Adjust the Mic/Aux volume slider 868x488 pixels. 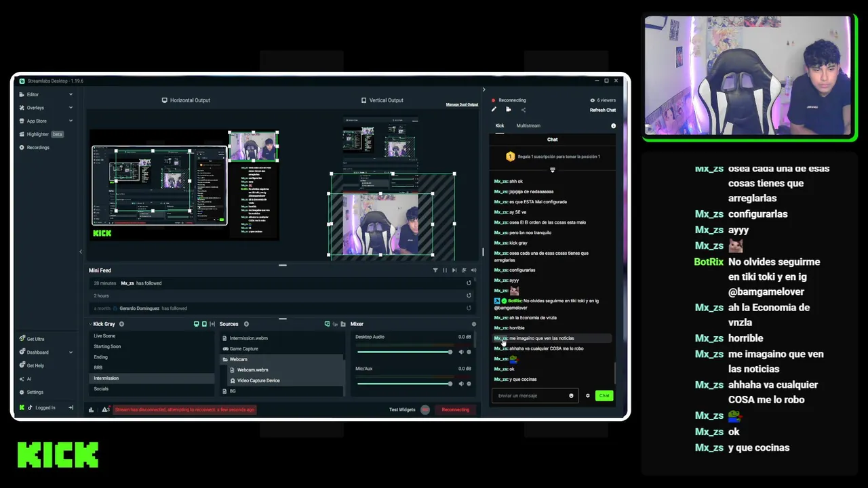pos(404,384)
